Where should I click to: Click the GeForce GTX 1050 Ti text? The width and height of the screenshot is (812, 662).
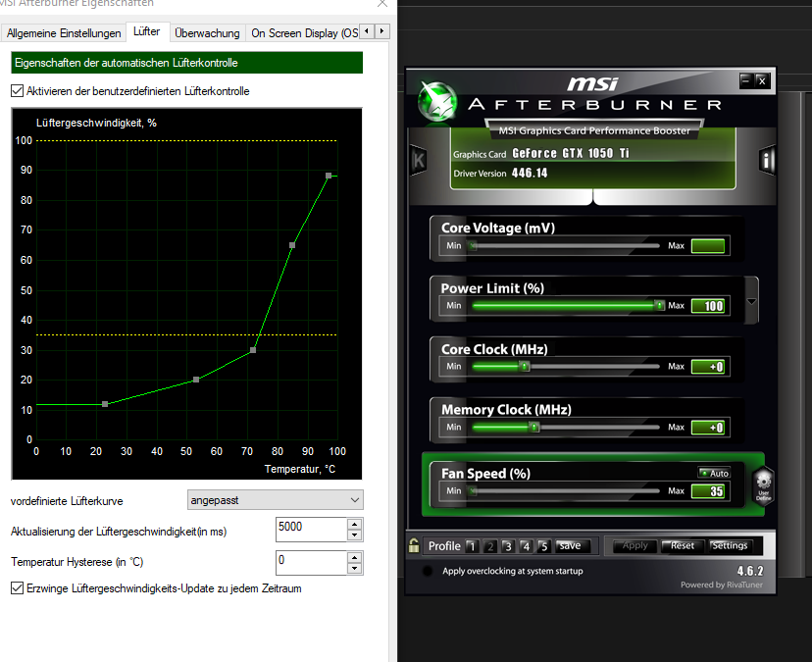[570, 153]
